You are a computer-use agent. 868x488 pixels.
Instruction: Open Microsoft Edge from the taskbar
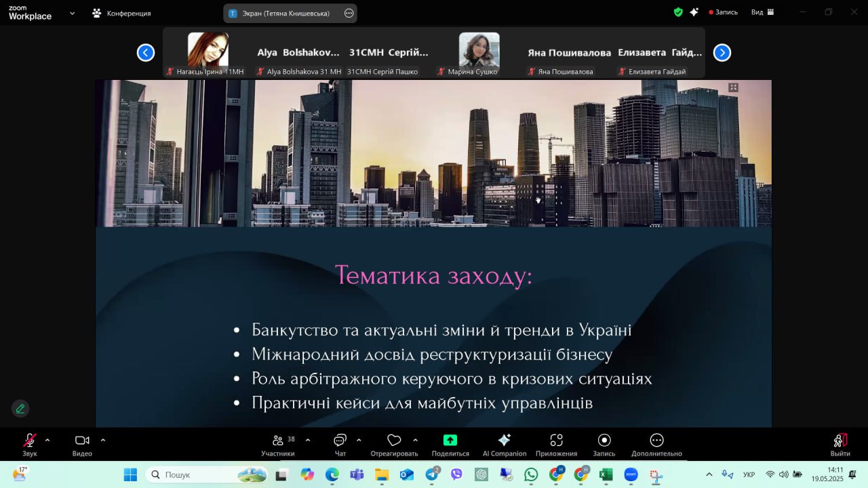click(332, 475)
